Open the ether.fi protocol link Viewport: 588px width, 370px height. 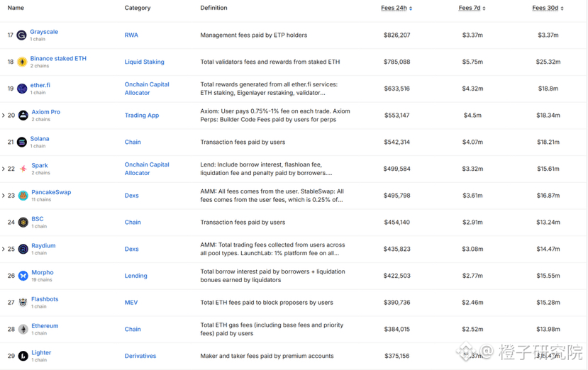[x=40, y=85]
